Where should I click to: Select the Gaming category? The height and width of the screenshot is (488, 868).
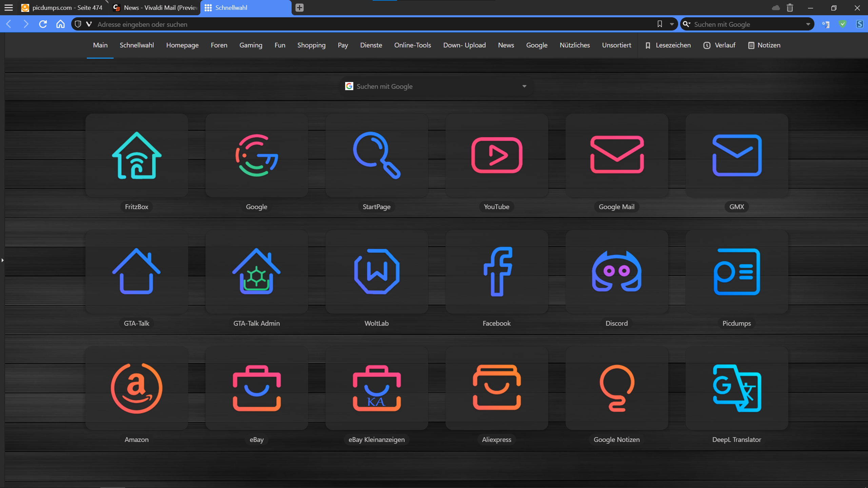coord(251,45)
